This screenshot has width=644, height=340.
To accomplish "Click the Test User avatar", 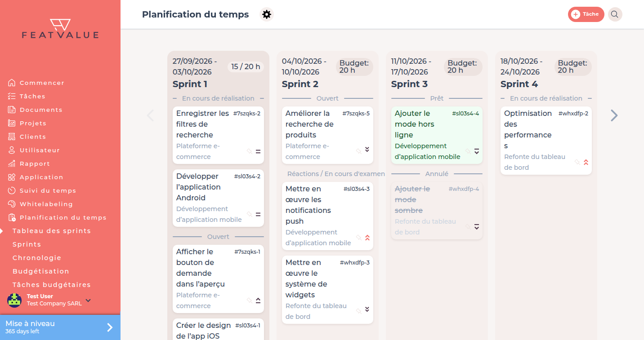I will [14, 300].
